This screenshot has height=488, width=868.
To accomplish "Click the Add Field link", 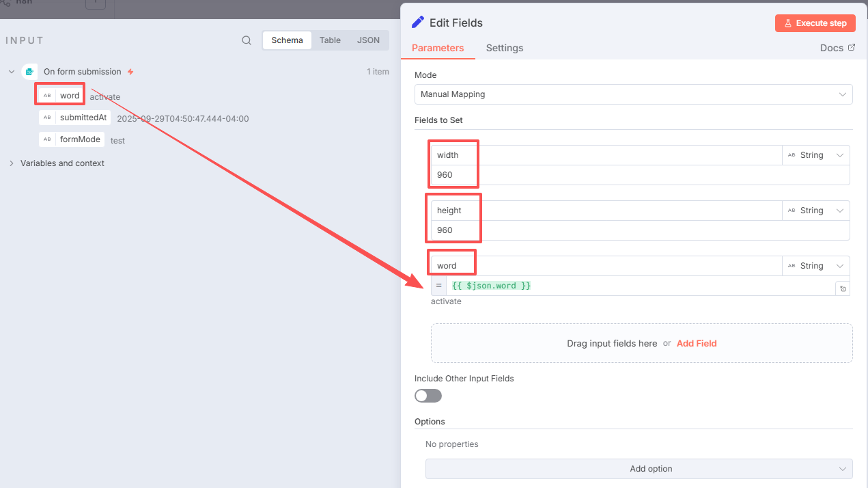I will 697,343.
